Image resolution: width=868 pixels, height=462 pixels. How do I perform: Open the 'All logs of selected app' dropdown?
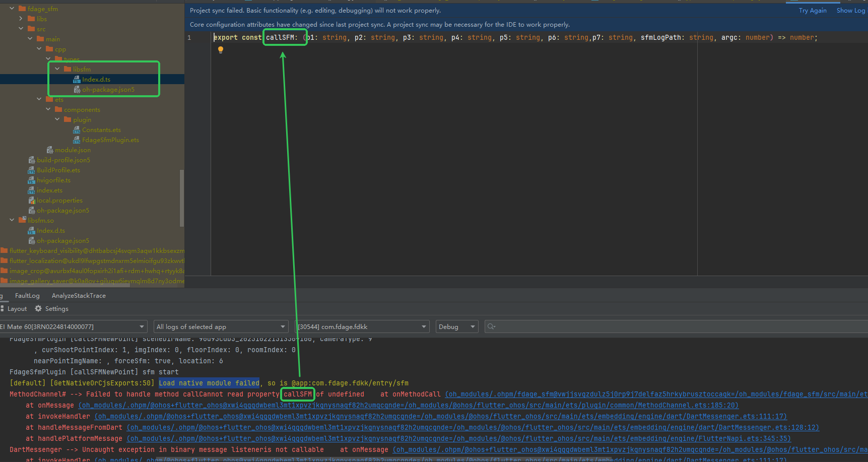(x=282, y=326)
